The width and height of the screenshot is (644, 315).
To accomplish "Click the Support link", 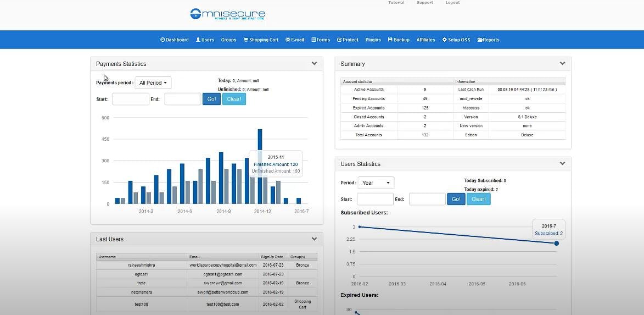I will pos(425,2).
